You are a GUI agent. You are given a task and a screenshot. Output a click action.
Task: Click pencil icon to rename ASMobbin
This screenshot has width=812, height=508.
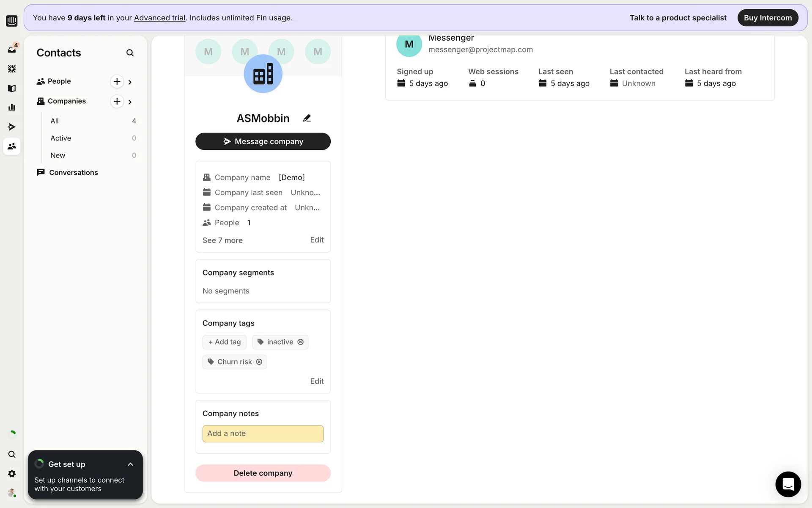point(307,118)
